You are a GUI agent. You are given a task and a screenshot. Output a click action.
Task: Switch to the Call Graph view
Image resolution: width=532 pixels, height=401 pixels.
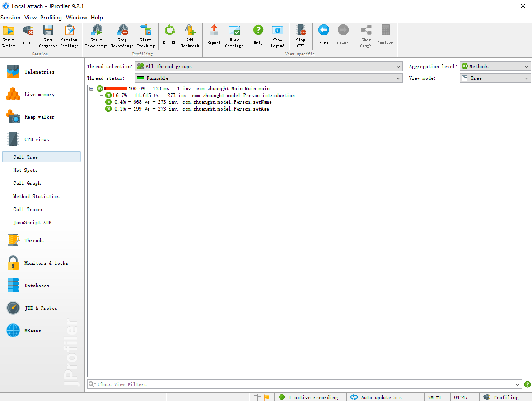[27, 183]
